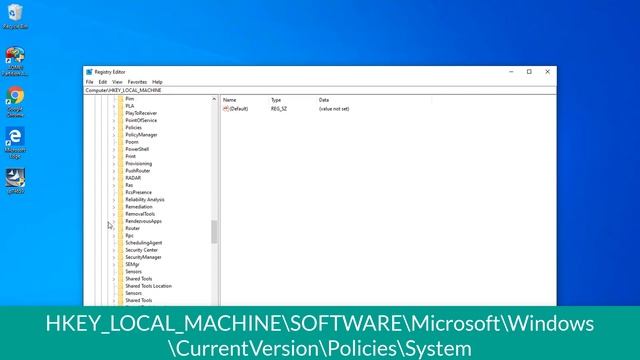Viewport: 640px width, 360px height.
Task: Expand the PLA key
Action: (114, 106)
